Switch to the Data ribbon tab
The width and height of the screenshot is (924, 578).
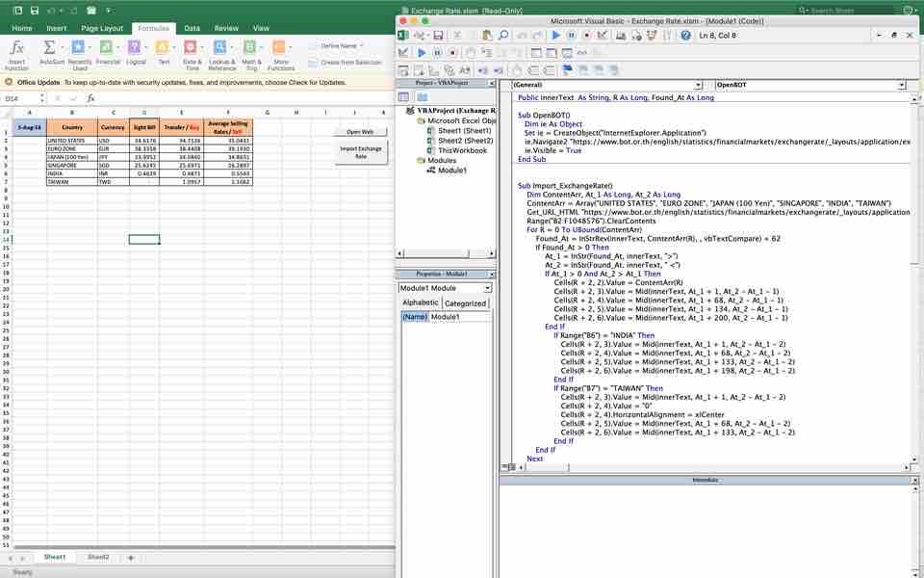192,28
